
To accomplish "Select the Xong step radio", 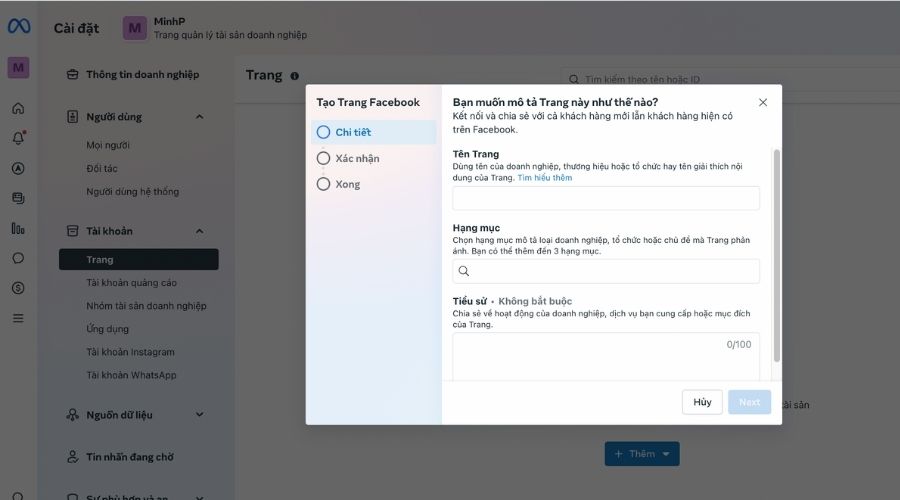I will (x=324, y=184).
